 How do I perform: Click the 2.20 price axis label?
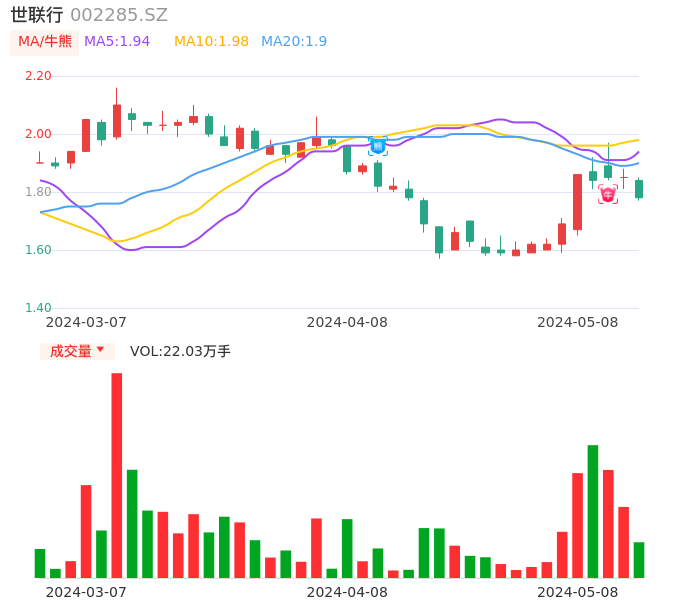click(37, 76)
